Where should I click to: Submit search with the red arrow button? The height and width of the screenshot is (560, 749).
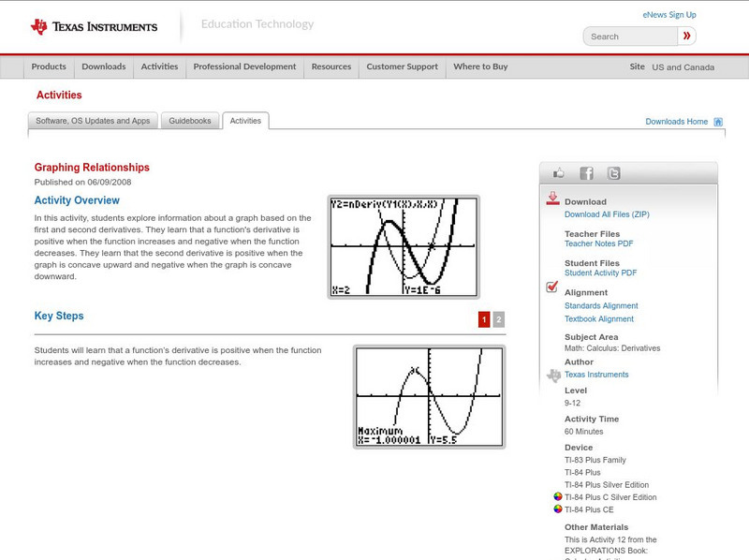point(686,36)
